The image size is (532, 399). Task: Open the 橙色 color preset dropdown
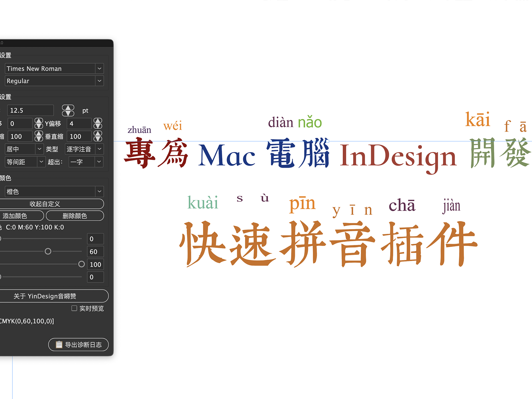point(99,192)
